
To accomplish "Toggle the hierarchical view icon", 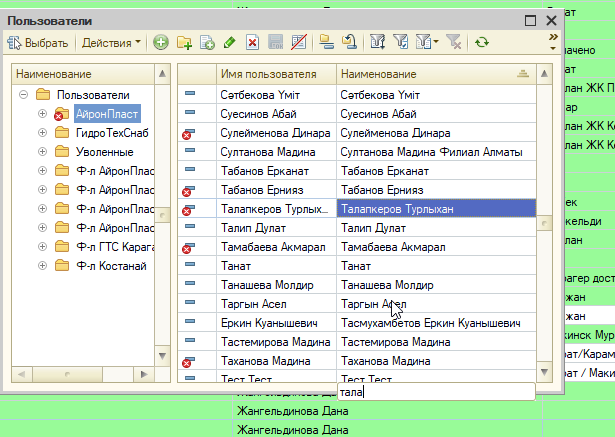I will pos(326,42).
